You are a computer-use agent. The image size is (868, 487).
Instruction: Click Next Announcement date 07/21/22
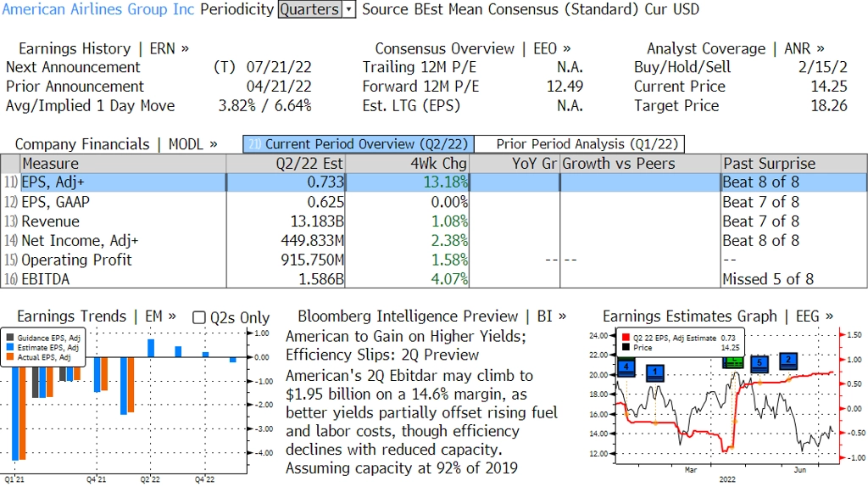coord(278,68)
